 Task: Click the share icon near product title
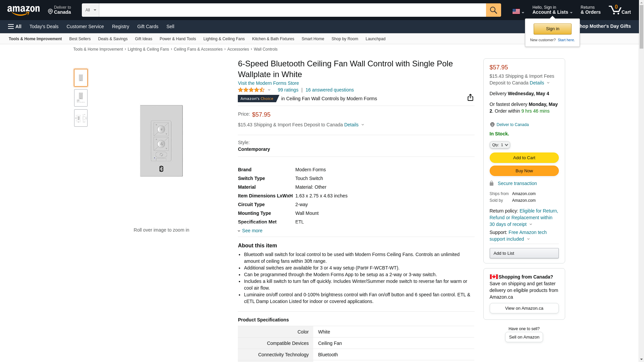tap(470, 98)
